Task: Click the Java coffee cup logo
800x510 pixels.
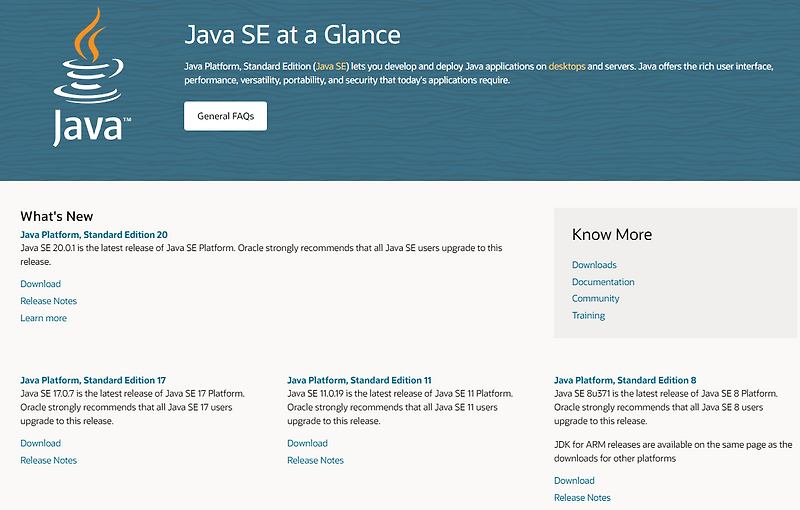Action: pyautogui.click(x=88, y=78)
